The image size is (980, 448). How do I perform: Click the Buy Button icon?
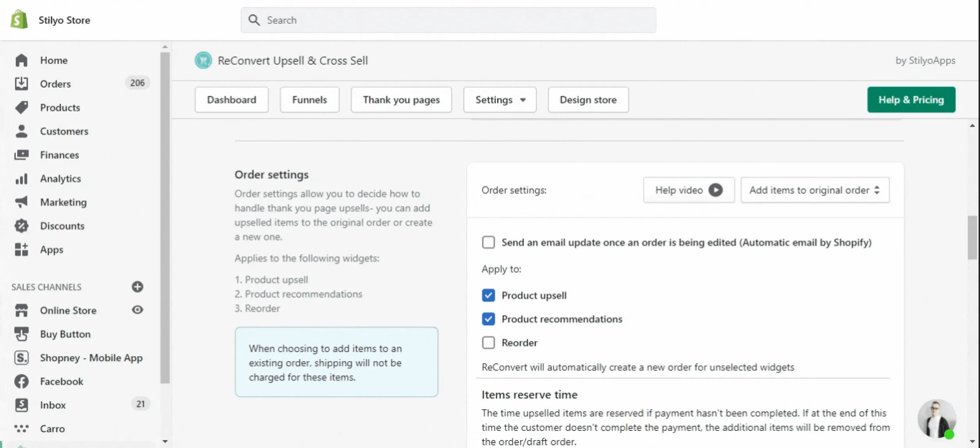tap(21, 334)
